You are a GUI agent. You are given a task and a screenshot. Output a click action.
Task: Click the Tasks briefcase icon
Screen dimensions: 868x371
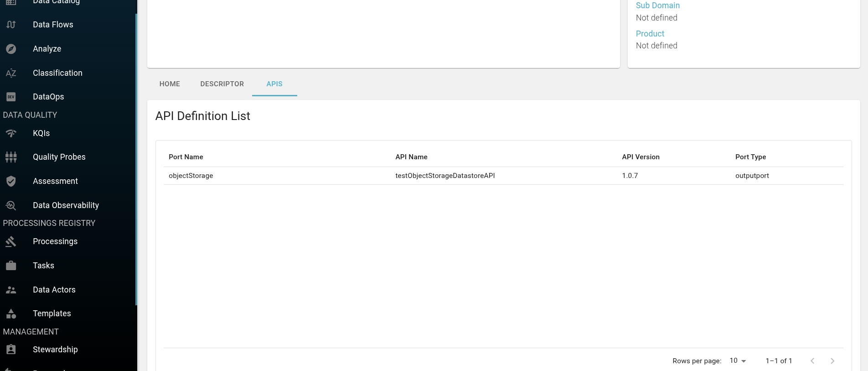(x=11, y=266)
